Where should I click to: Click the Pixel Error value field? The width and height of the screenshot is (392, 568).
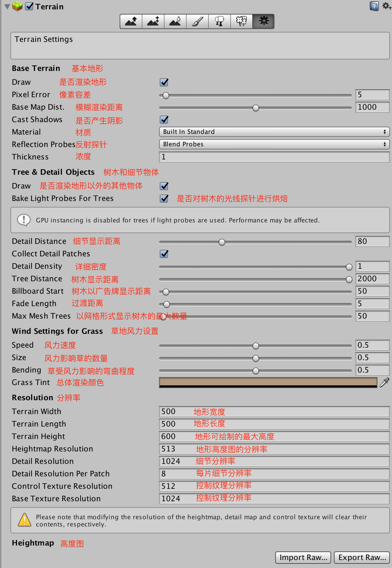[x=372, y=95]
